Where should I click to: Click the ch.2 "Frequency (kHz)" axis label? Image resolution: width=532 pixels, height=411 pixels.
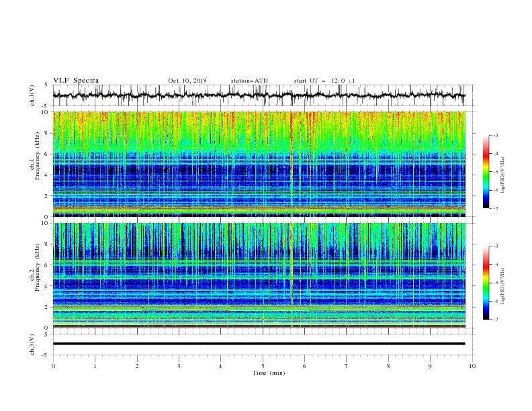[38, 267]
